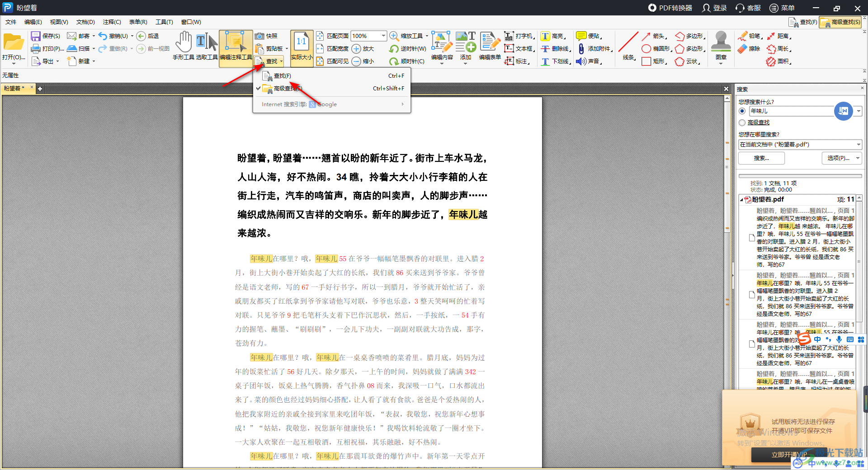Screen dimensions: 868x470
Task: Choose 查找(F) Ctrl+F from the dropdown menu
Action: point(332,76)
